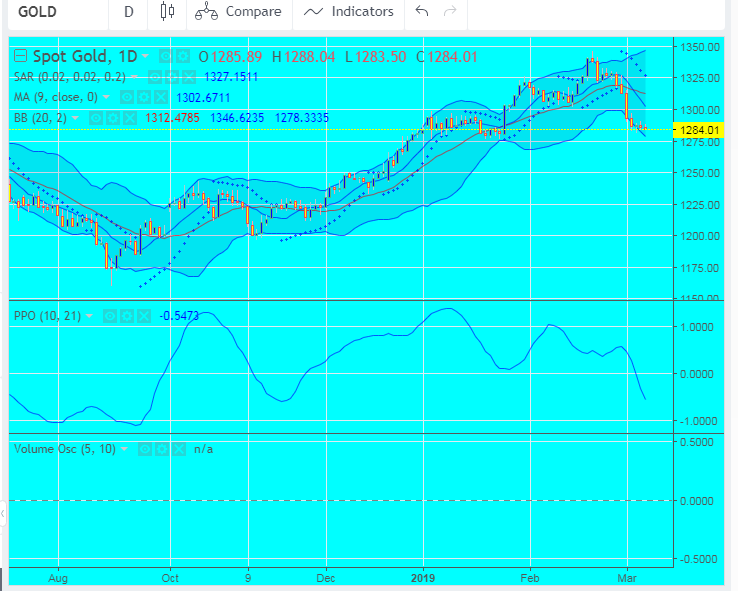Click the open price O 1285.89
The width and height of the screenshot is (738, 591).
230,57
